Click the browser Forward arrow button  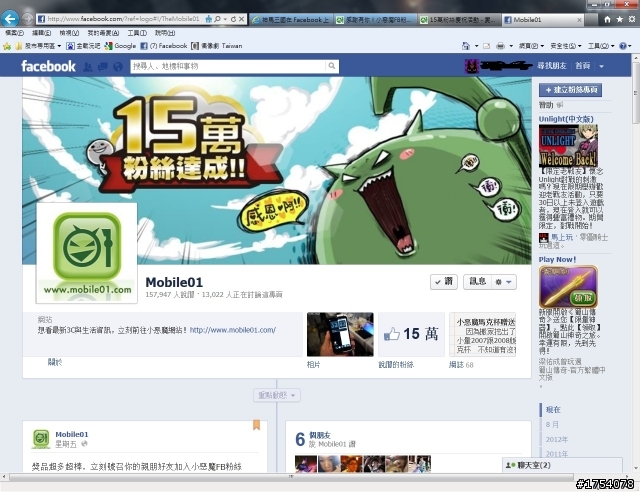tap(28, 19)
